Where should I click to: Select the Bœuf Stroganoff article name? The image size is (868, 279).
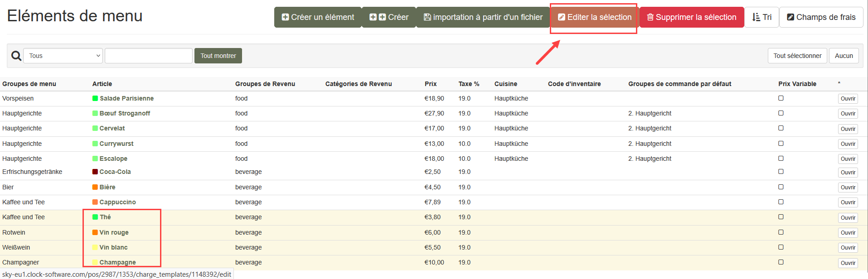(125, 113)
